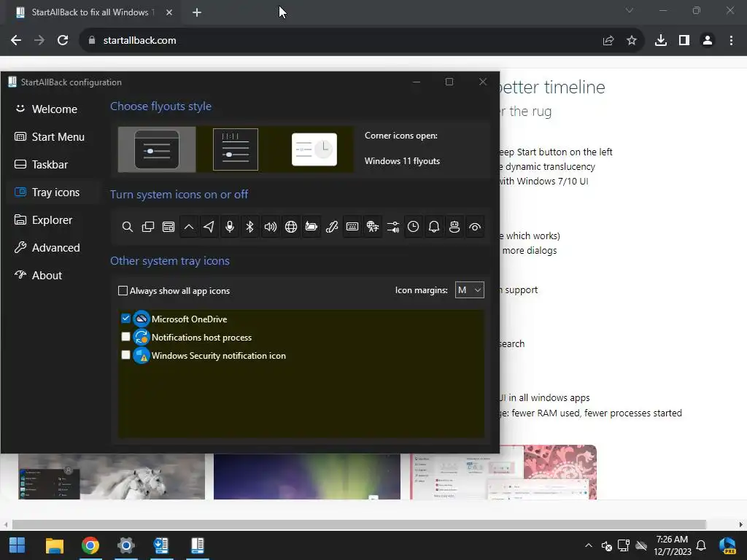Open Chrome downloads
The width and height of the screenshot is (747, 560).
click(661, 41)
